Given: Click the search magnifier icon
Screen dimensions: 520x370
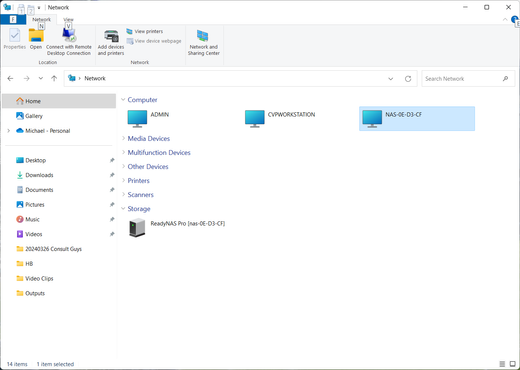Looking at the screenshot, I should pos(505,79).
